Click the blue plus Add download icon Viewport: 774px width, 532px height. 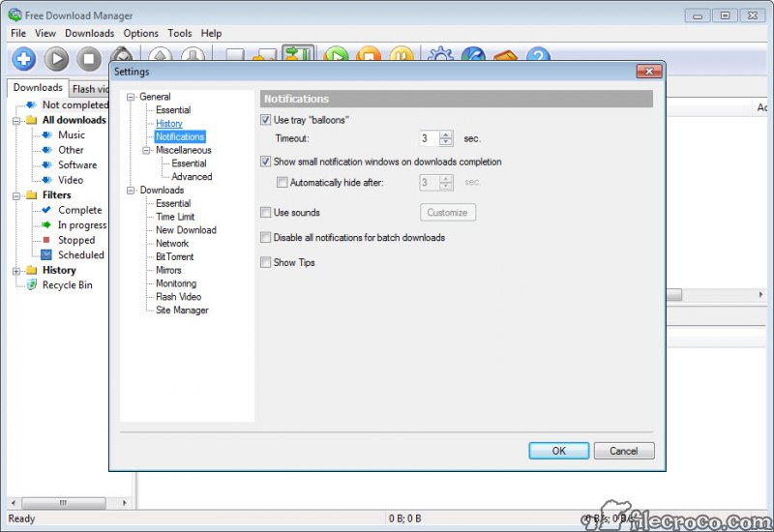[23, 59]
